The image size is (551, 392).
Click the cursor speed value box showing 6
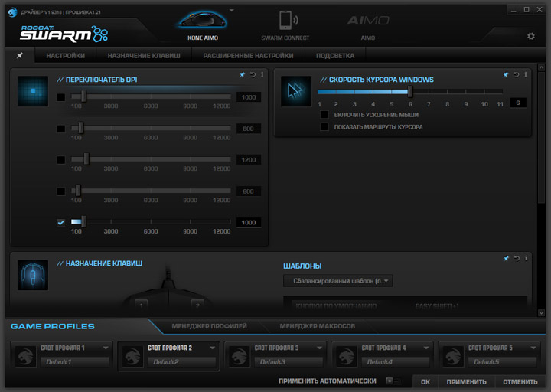coord(517,103)
